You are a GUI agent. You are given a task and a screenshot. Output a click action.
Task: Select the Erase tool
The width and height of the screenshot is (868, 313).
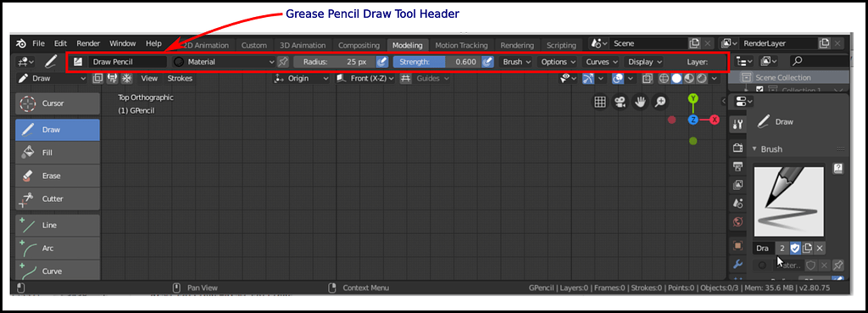pyautogui.click(x=58, y=176)
